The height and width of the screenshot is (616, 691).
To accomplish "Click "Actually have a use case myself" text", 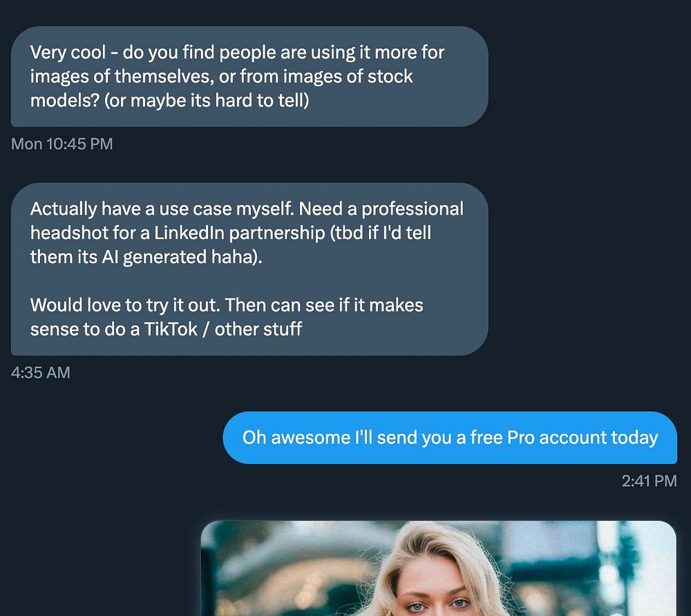I will [x=162, y=209].
